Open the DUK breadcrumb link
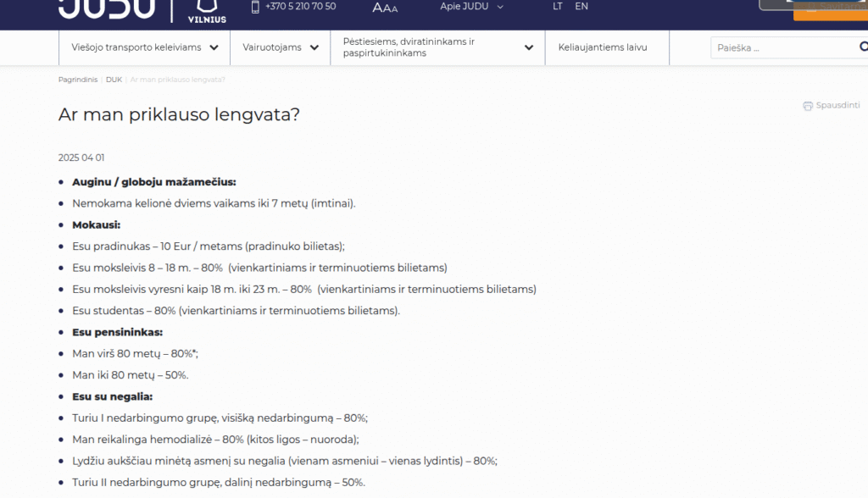Screen dimensions: 868x498 pyautogui.click(x=114, y=80)
